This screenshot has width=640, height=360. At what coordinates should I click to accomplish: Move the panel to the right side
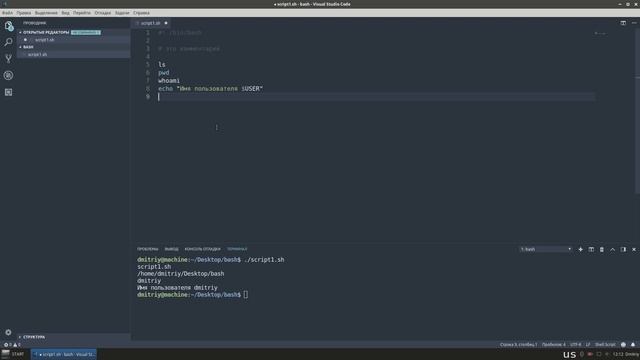click(x=623, y=249)
